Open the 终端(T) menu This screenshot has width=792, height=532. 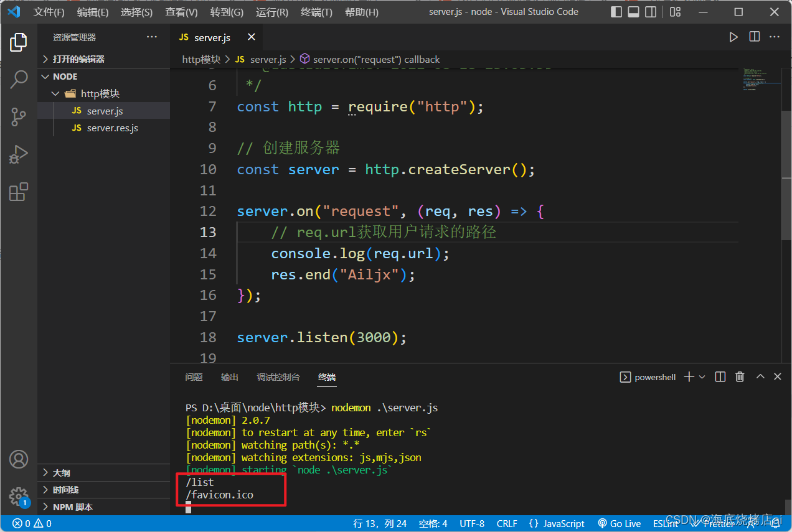[x=316, y=12]
